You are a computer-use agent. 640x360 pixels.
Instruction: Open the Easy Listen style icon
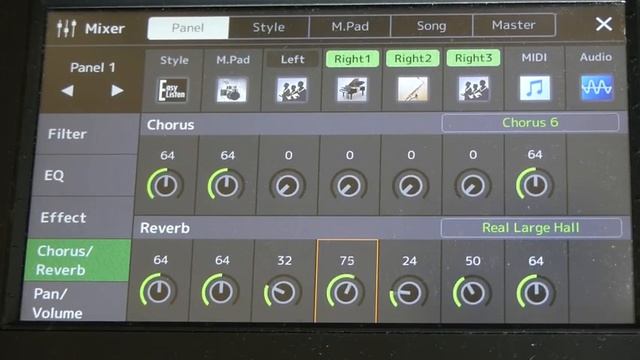click(172, 90)
